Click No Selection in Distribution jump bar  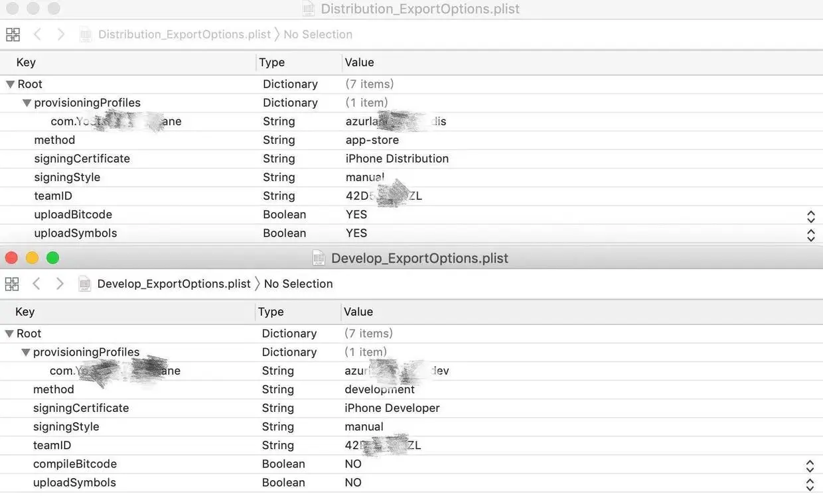(x=318, y=34)
